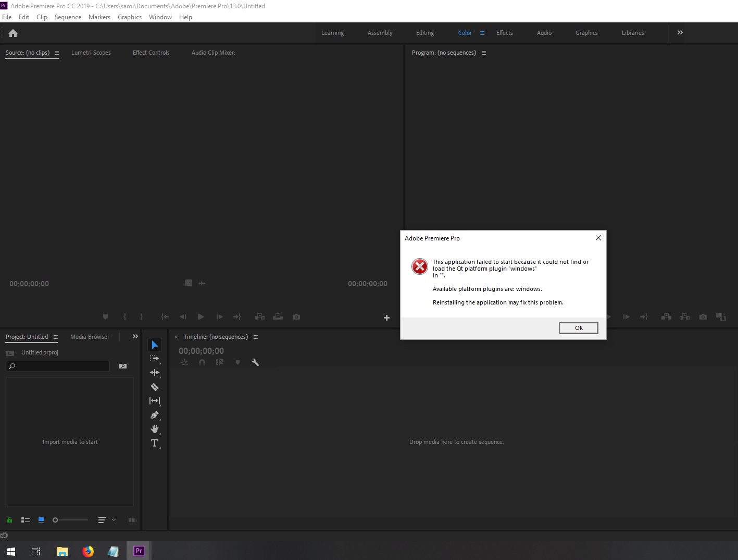The image size is (738, 560).
Task: Go to In point in Source monitor
Action: (x=165, y=316)
